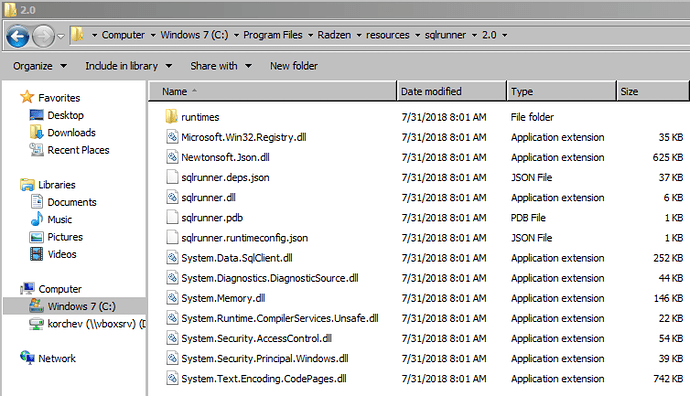Click the Computer icon in navigation pane
The image size is (690, 396).
point(27,289)
